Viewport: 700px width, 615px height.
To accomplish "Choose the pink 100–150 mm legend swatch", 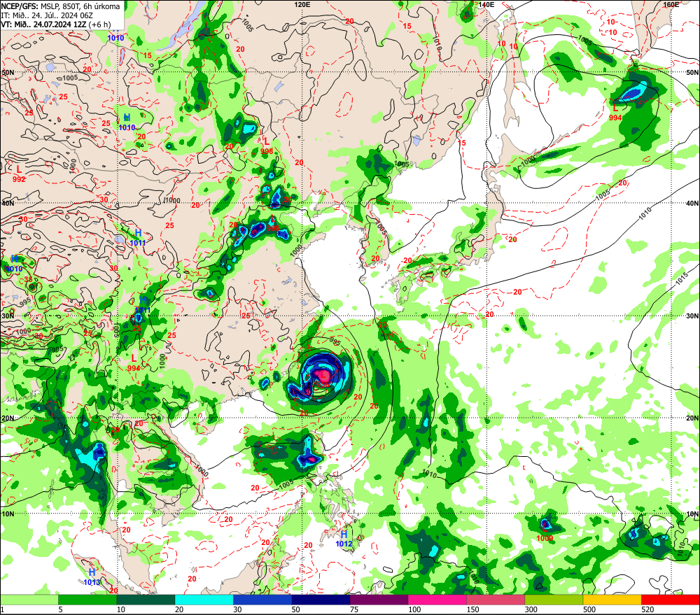I will [437, 600].
